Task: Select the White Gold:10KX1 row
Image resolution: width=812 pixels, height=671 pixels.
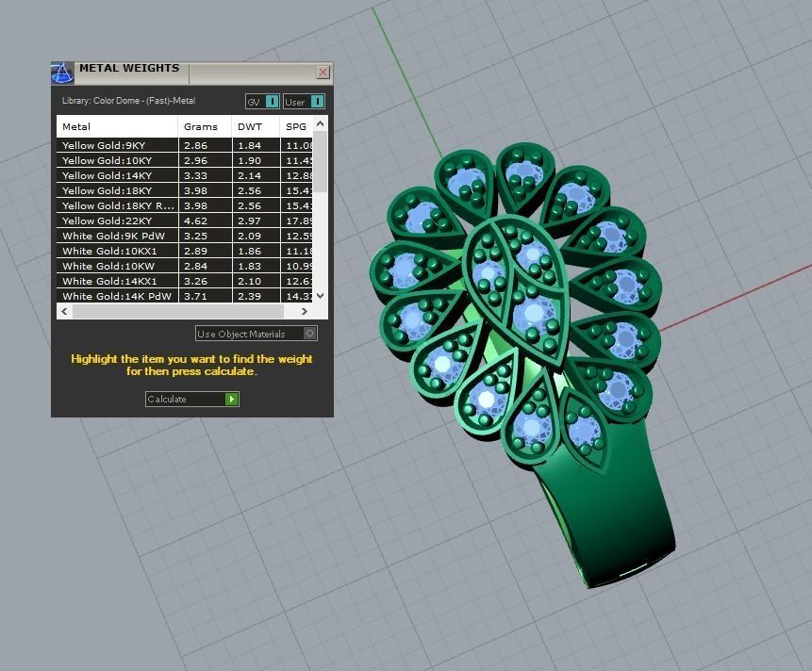Action: tap(184, 251)
